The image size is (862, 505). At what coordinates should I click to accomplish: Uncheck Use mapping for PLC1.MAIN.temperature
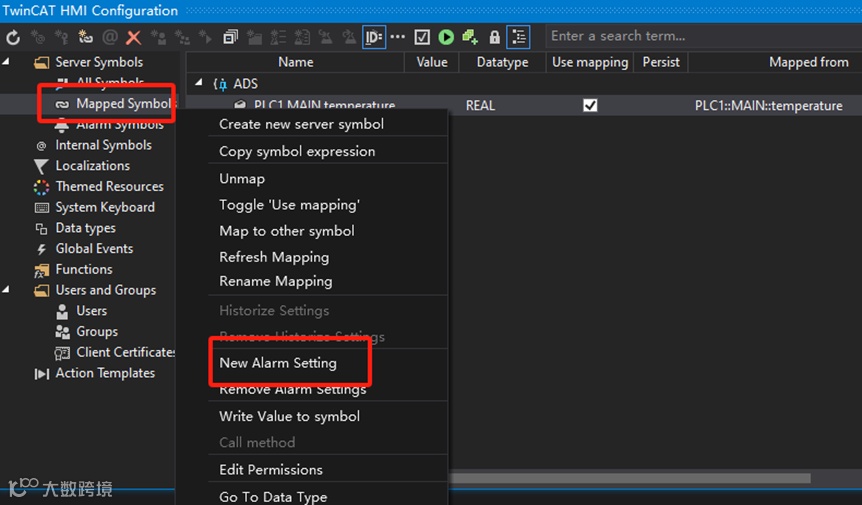pos(590,105)
